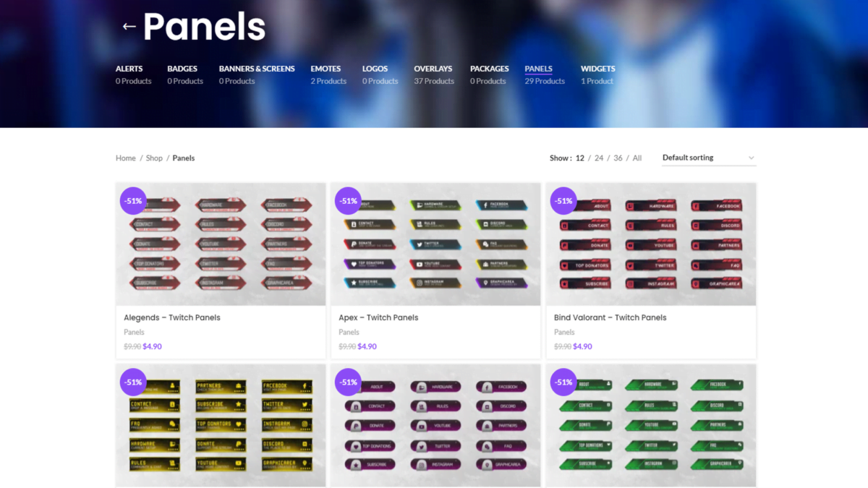The image size is (868, 488).
Task: Click the Home breadcrumb link
Action: pyautogui.click(x=125, y=158)
